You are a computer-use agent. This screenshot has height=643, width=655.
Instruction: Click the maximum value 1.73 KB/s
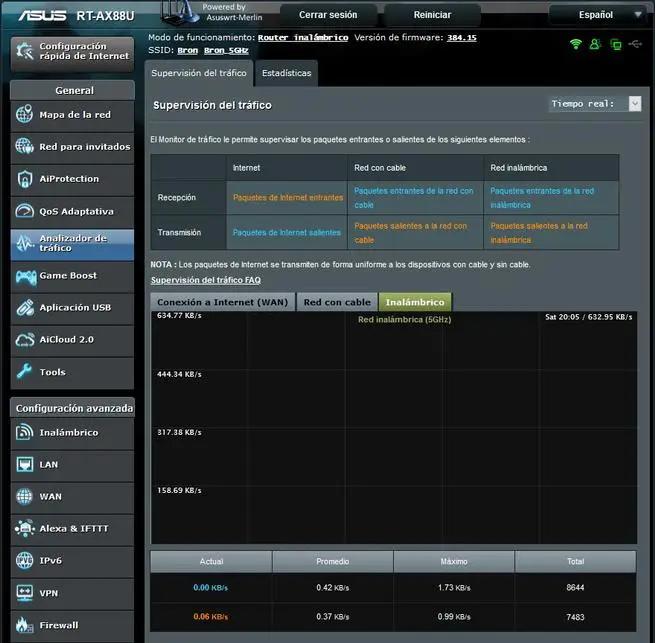tap(454, 587)
